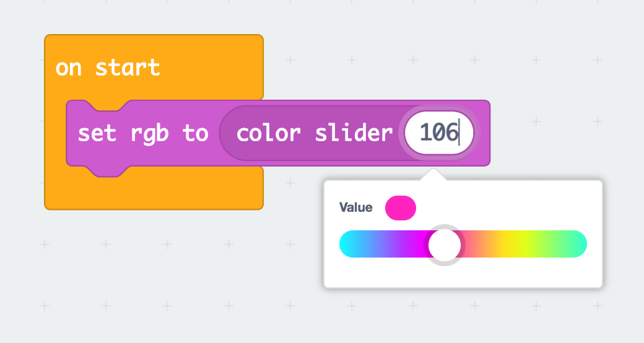
Task: Click the word "to" on the purple block
Action: [x=196, y=134]
